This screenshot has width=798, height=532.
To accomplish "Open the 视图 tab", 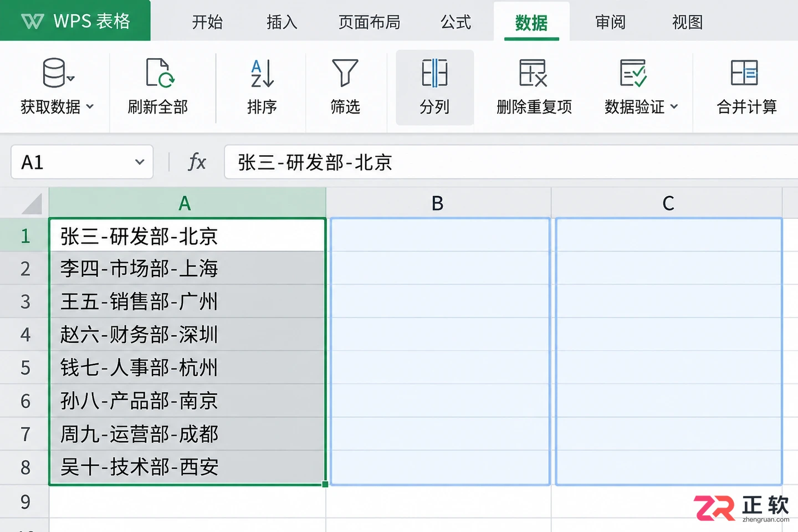I will (x=688, y=22).
